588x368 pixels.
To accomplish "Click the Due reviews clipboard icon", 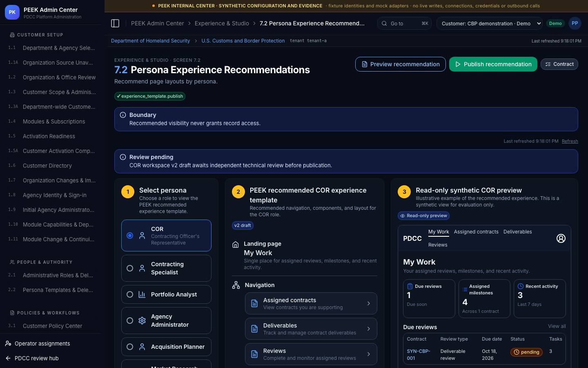I will pos(410,286).
